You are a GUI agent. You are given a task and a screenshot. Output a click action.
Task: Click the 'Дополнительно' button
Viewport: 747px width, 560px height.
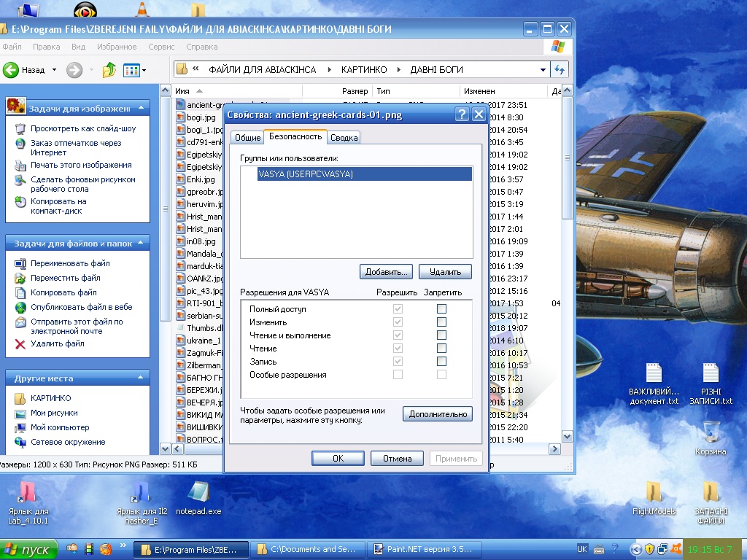[x=437, y=414]
